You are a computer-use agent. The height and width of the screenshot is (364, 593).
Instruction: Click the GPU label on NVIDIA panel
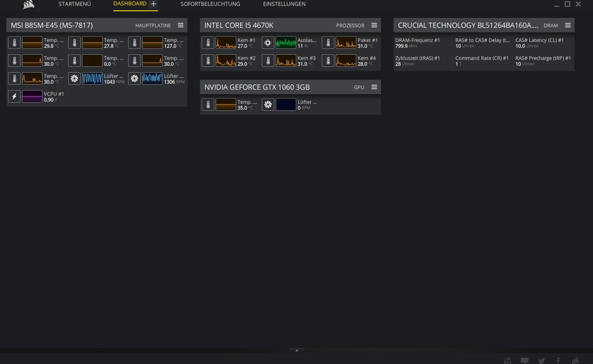pyautogui.click(x=359, y=87)
